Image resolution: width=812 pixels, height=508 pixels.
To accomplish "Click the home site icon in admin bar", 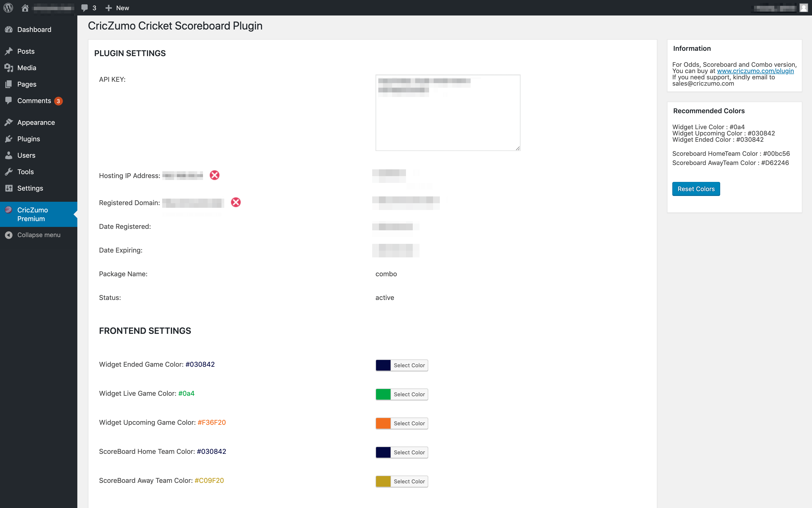I will (25, 8).
